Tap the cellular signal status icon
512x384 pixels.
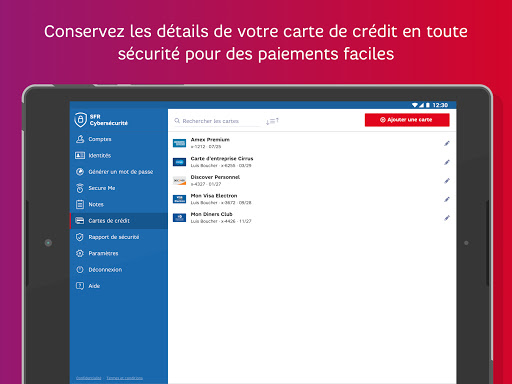point(422,105)
